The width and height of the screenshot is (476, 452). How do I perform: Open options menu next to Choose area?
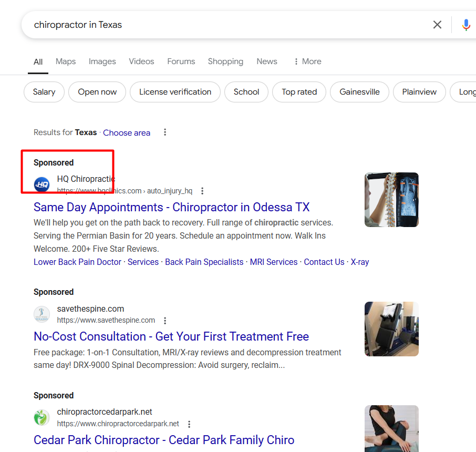(165, 132)
